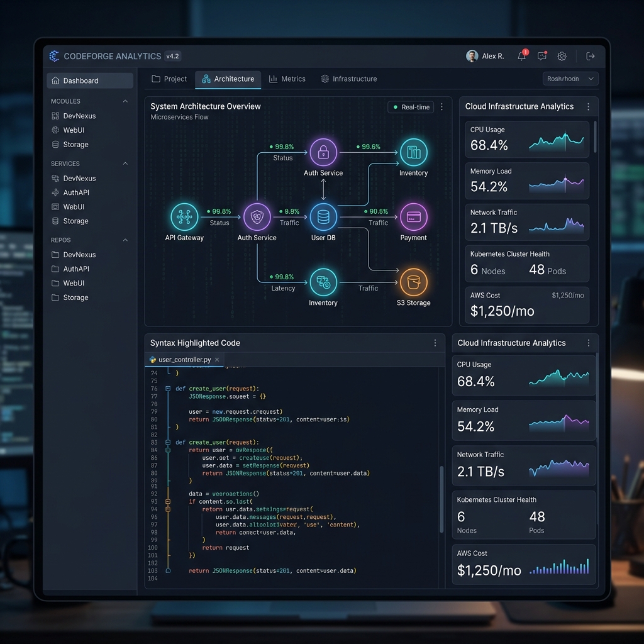Click Alex R. profile avatar
Screen dimensions: 644x644
pos(472,56)
